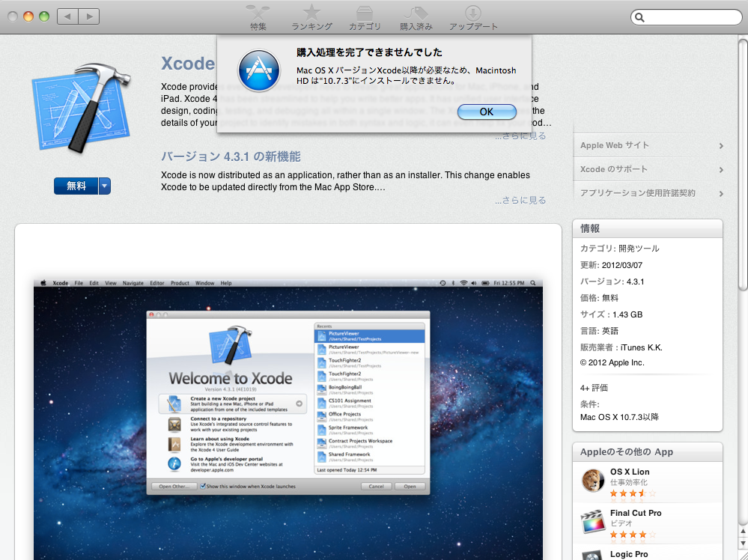Click the 仕事効率化 category under OS X Lion
748x560 pixels.
629,482
